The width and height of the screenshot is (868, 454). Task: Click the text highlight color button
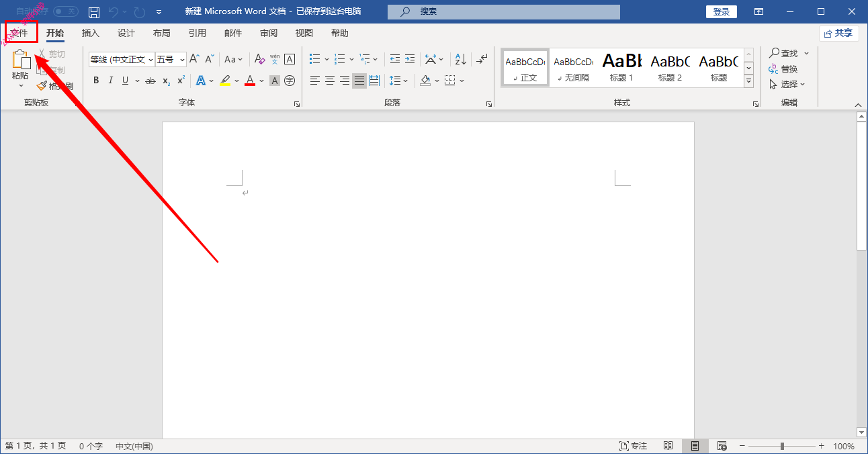(x=225, y=81)
